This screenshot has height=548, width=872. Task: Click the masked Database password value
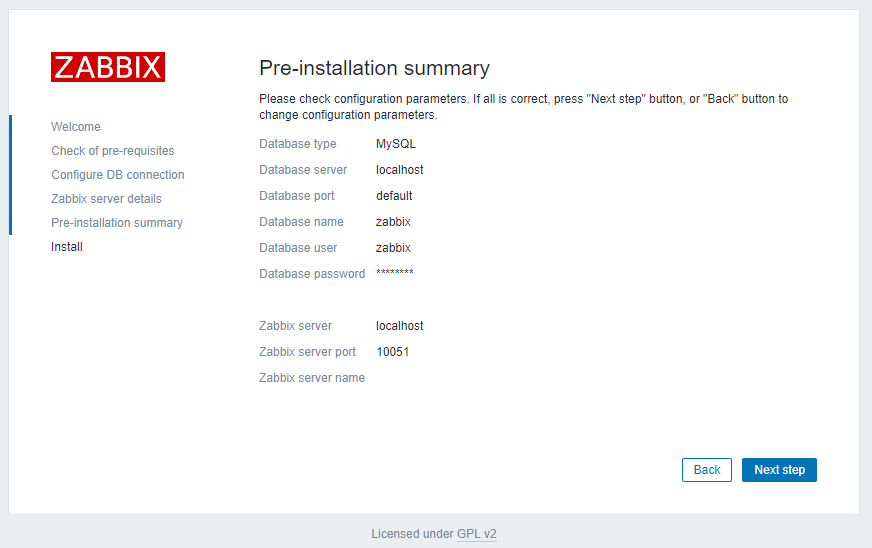395,274
